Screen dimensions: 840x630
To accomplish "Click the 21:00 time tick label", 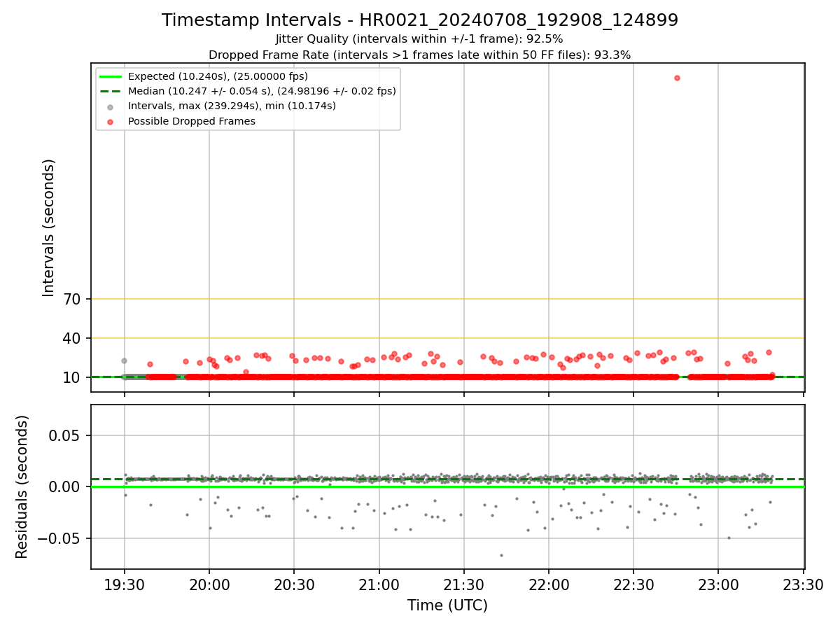I will point(379,584).
